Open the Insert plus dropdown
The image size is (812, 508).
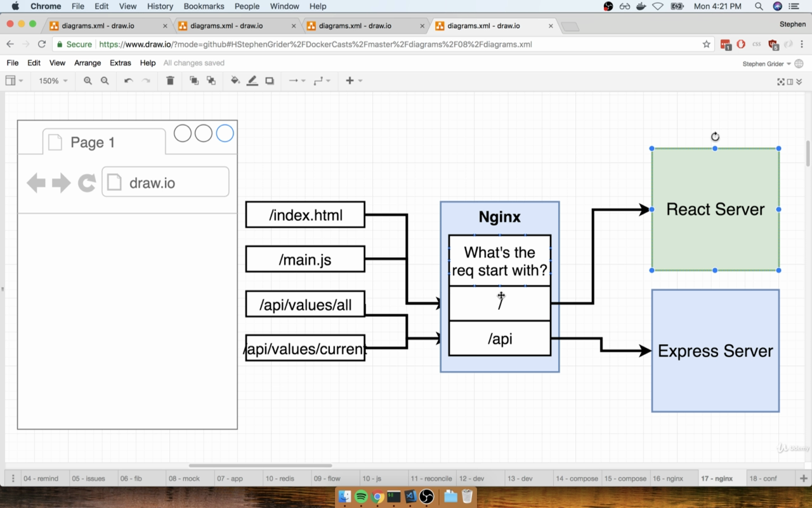353,81
